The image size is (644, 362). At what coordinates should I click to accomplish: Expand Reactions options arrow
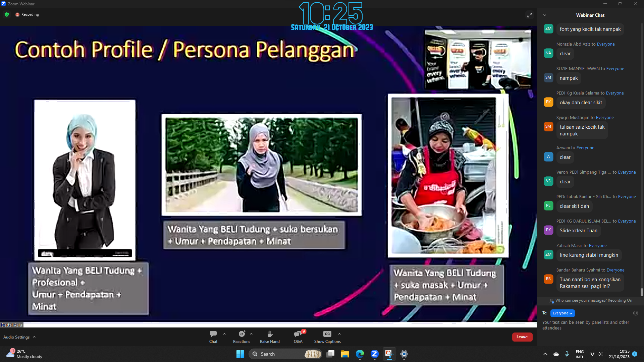click(251, 334)
